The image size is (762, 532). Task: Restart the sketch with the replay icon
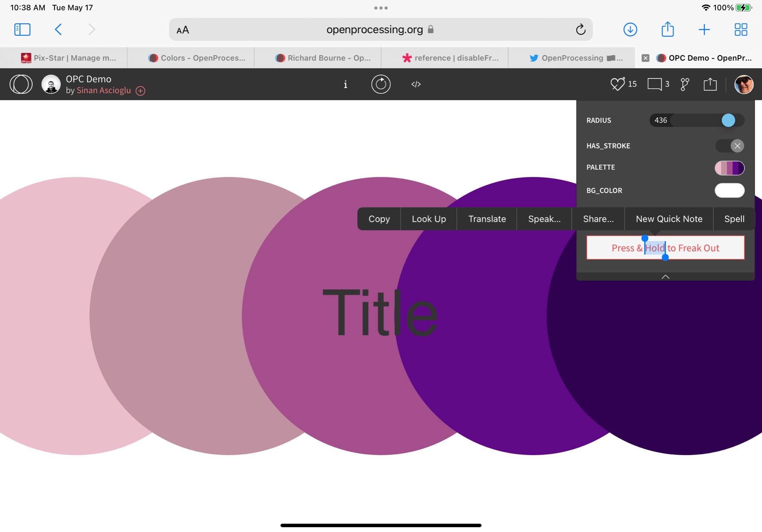click(x=380, y=84)
